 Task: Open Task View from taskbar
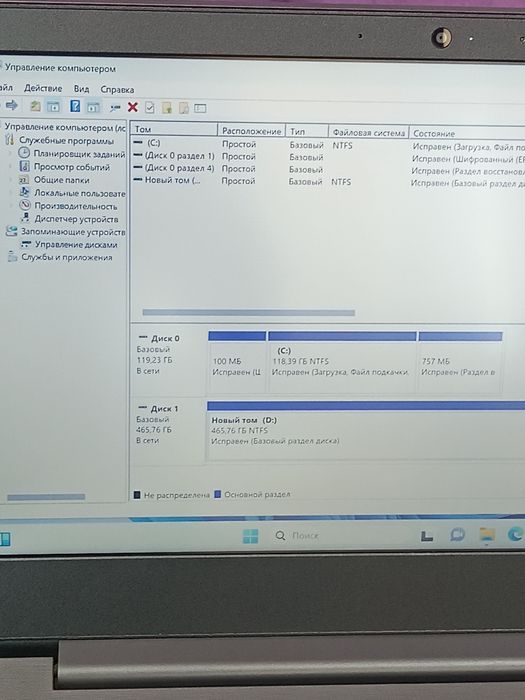click(x=427, y=536)
